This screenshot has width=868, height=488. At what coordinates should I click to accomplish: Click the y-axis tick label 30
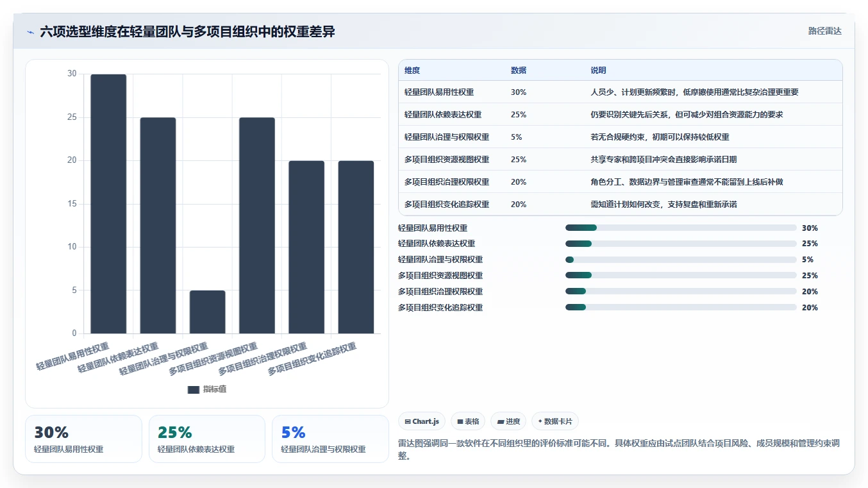[72, 74]
